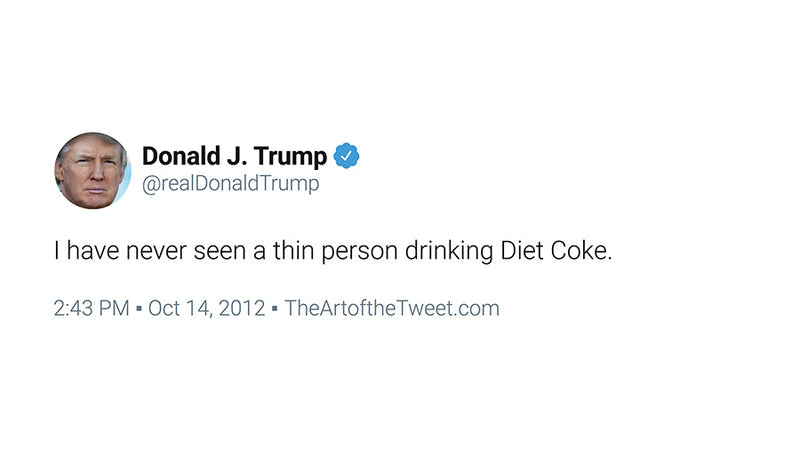Click the word "Coke." ending the tweet
This screenshot has width=800, height=450.
click(x=582, y=251)
